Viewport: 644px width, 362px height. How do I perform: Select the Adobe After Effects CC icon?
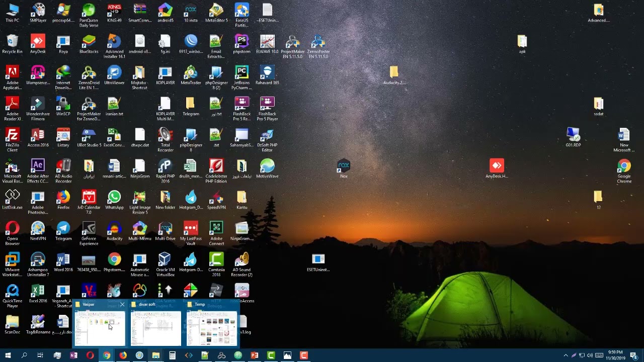(x=38, y=171)
